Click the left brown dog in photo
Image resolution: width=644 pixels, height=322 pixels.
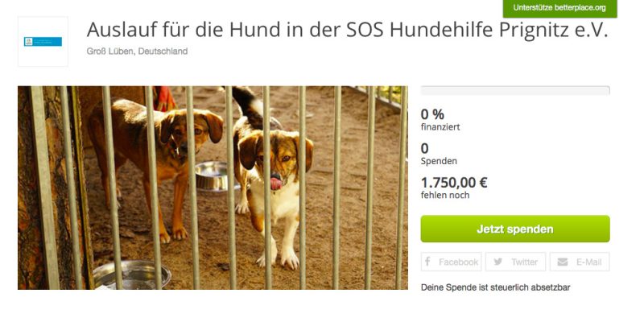tap(156, 164)
